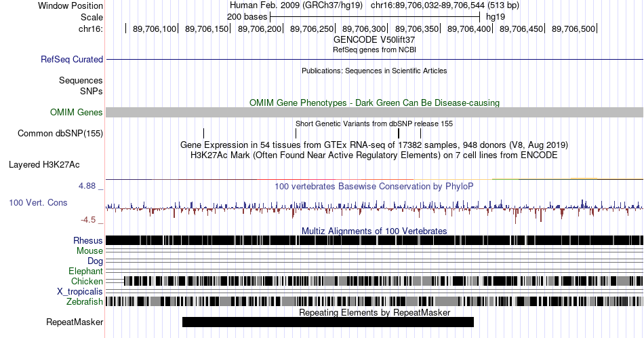Click coordinates chr16:89,706,032-89,706,544 text
Screen dimensions: 644x338
pos(428,5)
